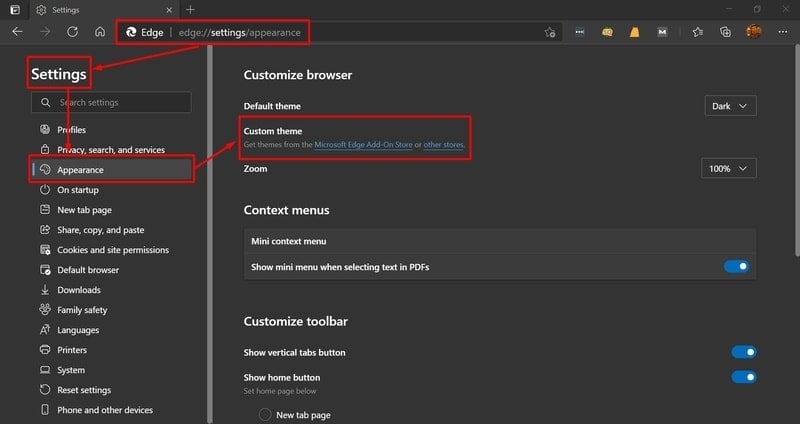
Task: Click the Search settings field
Action: 111,103
